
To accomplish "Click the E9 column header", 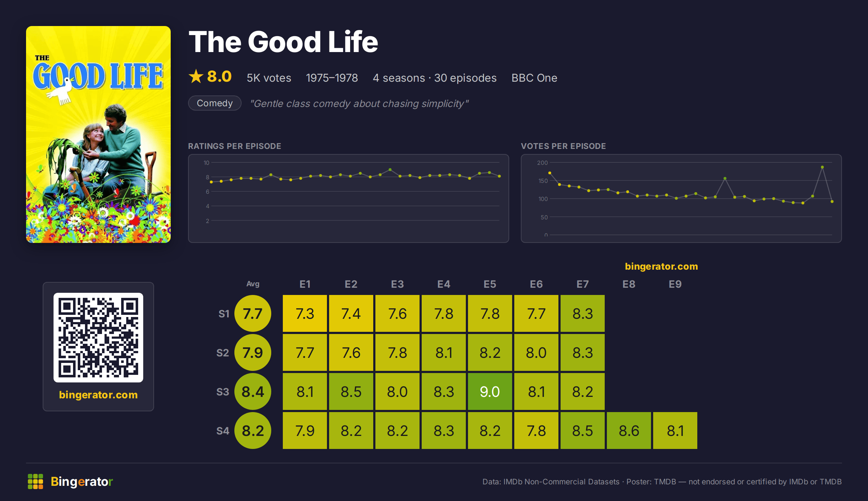I will click(x=675, y=284).
